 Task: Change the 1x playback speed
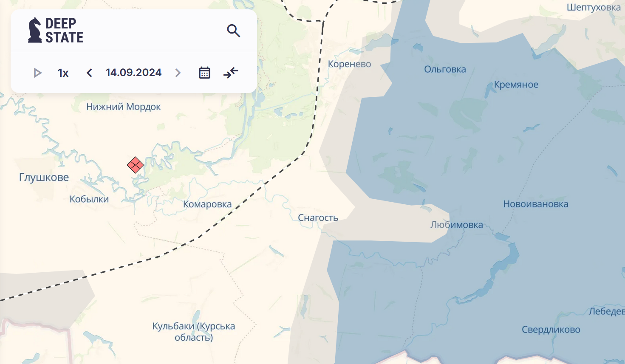tap(63, 73)
